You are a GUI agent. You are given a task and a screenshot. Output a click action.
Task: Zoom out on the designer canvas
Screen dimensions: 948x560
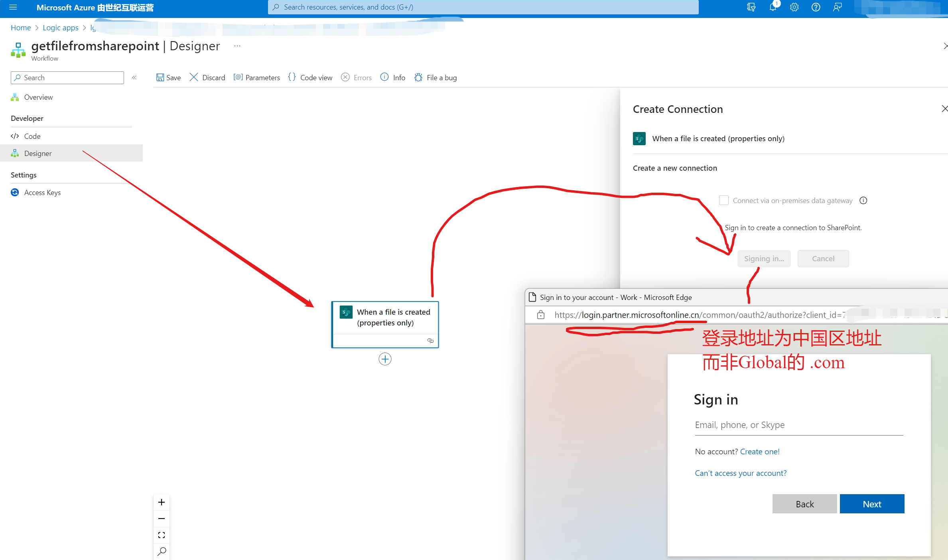pyautogui.click(x=162, y=519)
